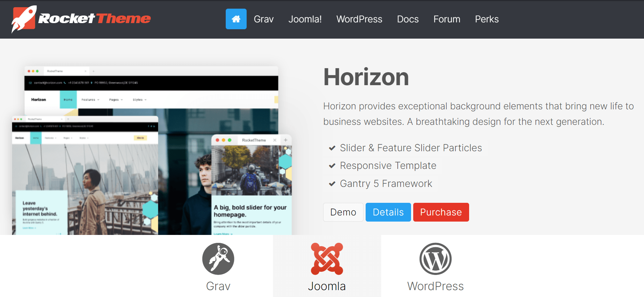Click the red Purchase button
This screenshot has width=644, height=297.
tap(441, 212)
